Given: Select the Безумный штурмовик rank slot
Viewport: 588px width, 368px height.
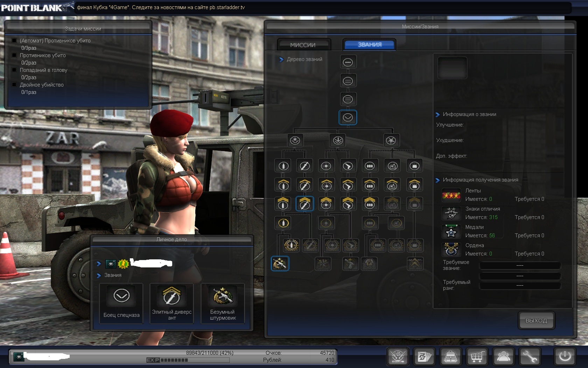Looking at the screenshot, I should [223, 304].
